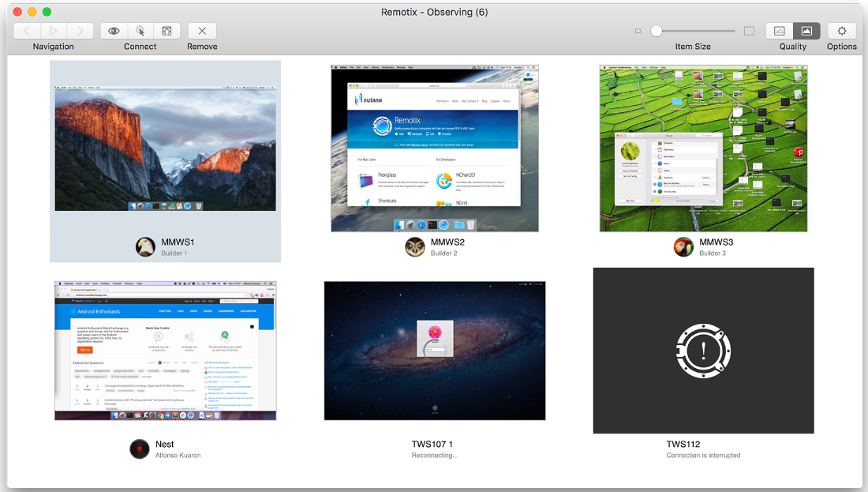Go back with the Navigation left arrow
Screen dimensions: 868x492
point(27,31)
